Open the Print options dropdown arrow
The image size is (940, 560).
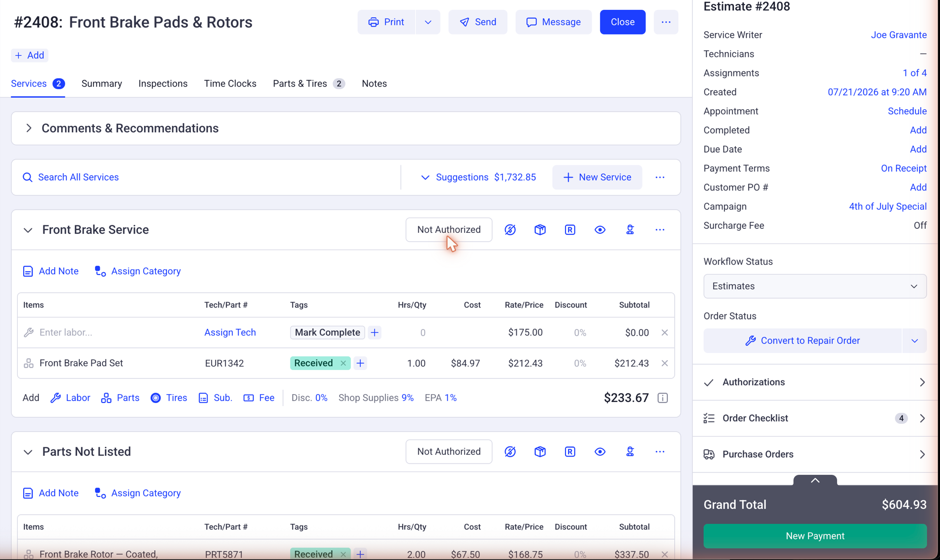tap(428, 22)
